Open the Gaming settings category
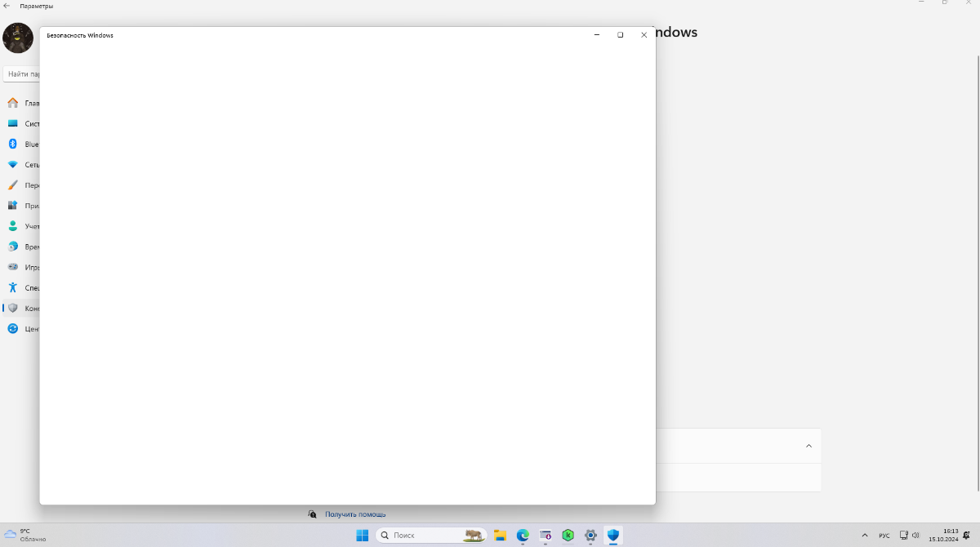980x547 pixels. click(13, 267)
